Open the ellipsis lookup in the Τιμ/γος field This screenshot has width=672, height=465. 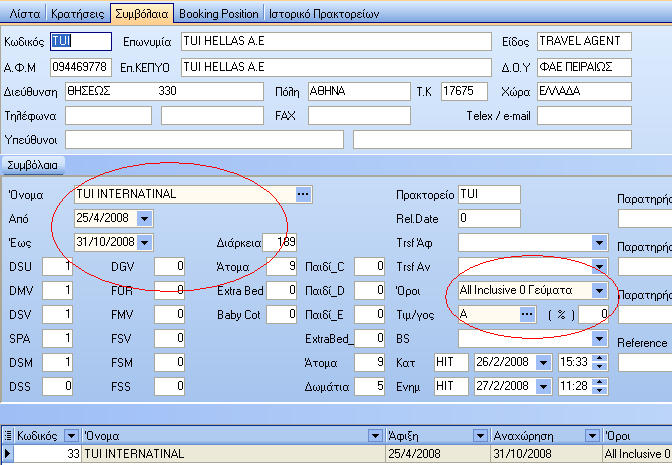coord(527,314)
